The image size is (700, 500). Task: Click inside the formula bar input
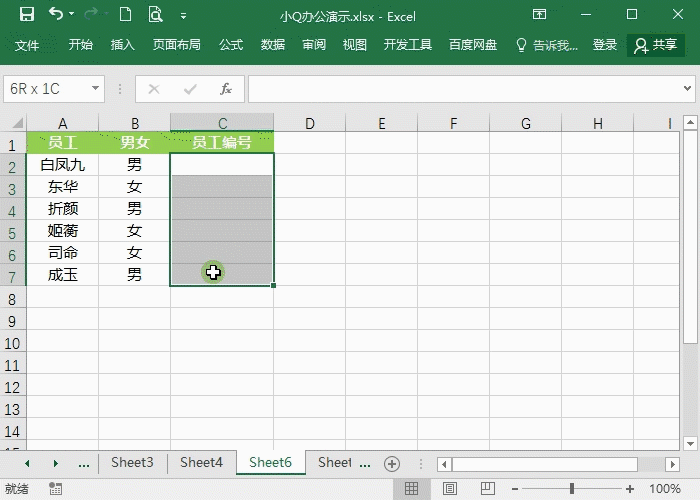click(464, 89)
